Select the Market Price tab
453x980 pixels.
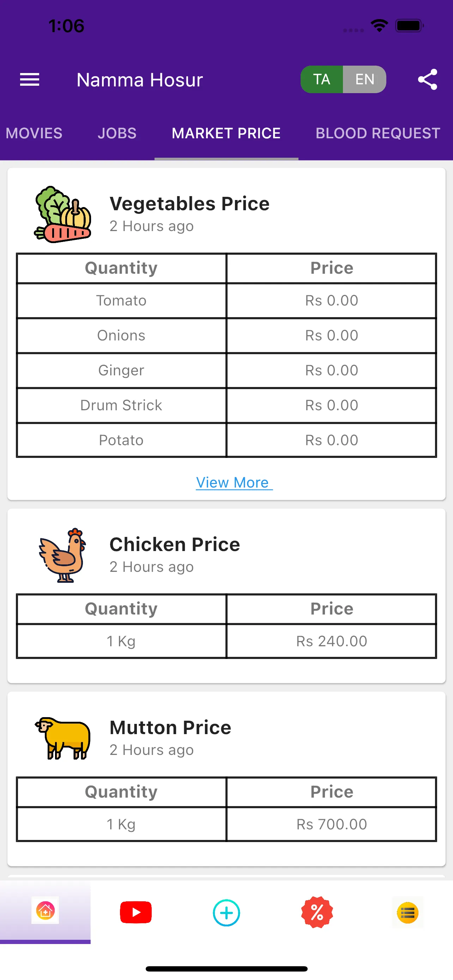226,133
